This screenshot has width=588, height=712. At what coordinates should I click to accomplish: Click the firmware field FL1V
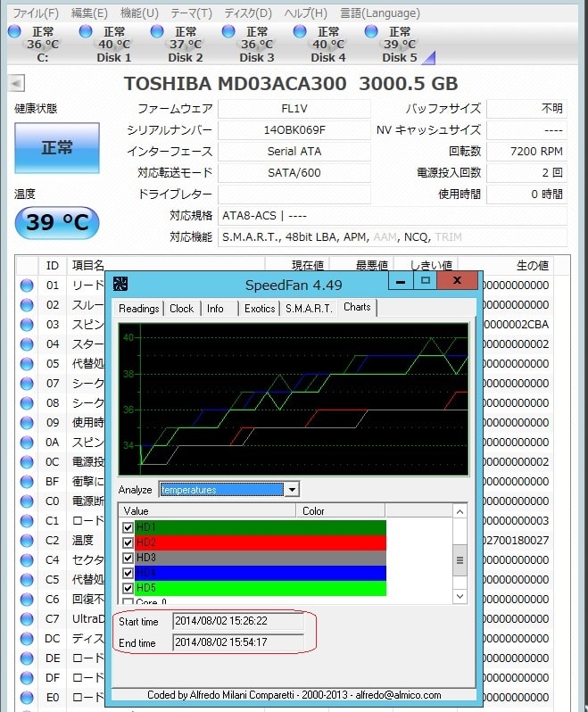[294, 109]
